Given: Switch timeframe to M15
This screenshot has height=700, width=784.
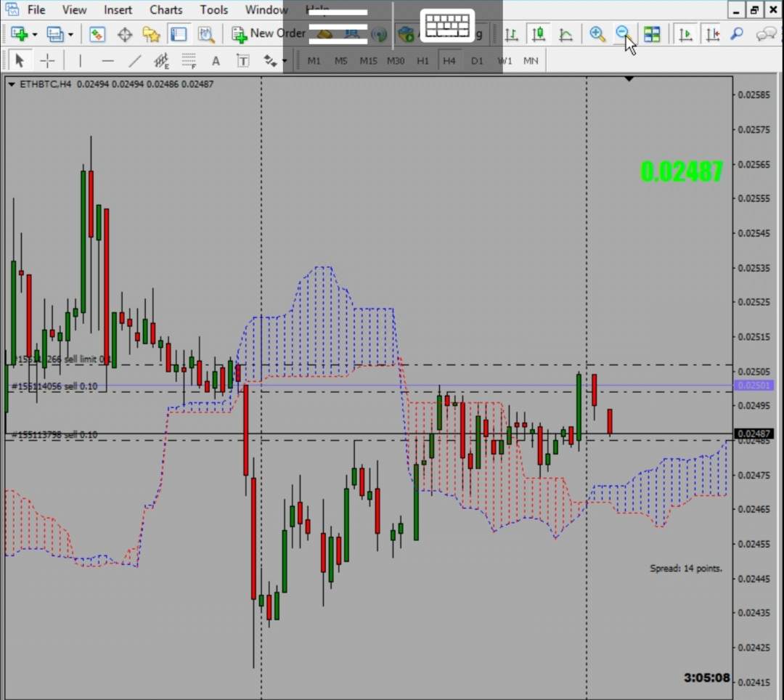Looking at the screenshot, I should [x=368, y=61].
